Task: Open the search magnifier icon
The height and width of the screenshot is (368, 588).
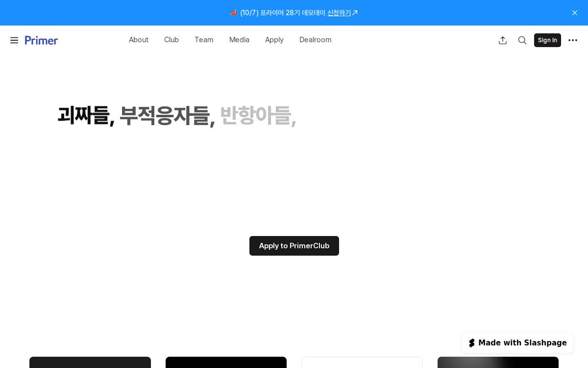Action: tap(522, 40)
